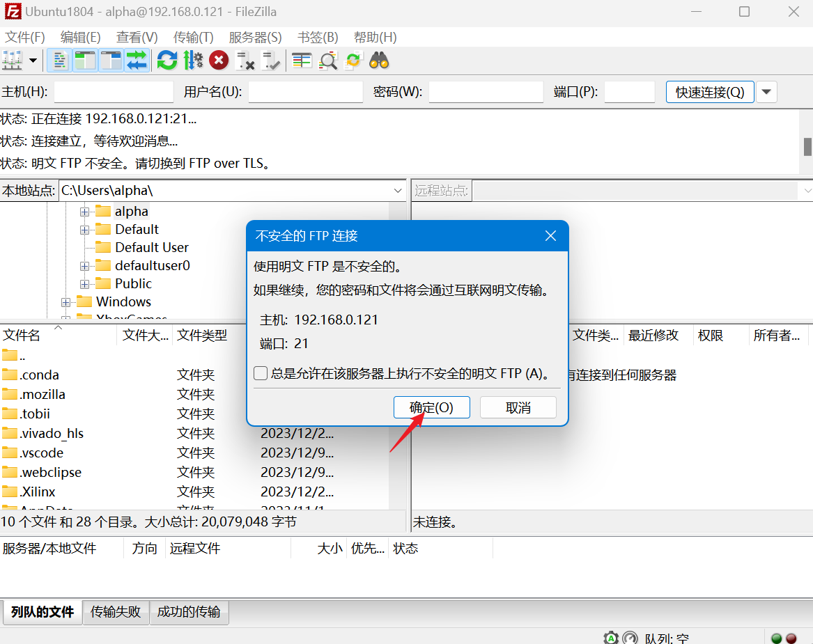Sort remote list by 最近修改 column
813x644 pixels.
659,335
